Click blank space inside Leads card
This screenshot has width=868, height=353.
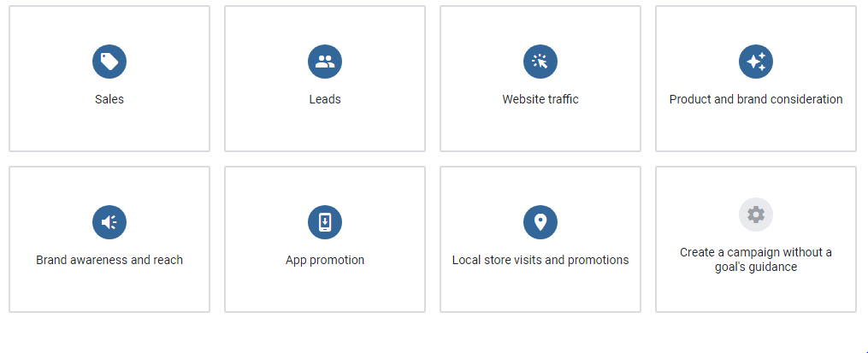click(x=265, y=128)
